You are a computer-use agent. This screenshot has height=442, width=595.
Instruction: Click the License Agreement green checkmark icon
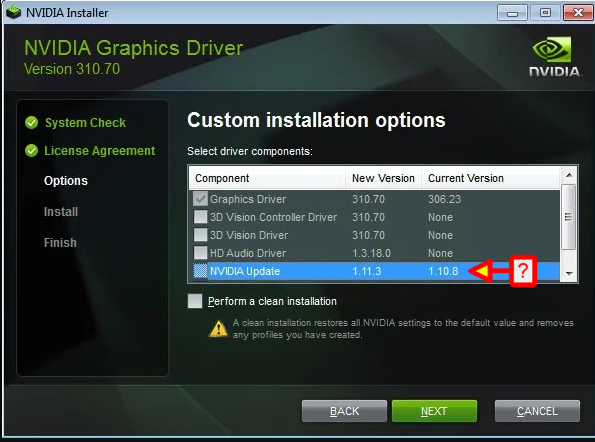31,151
